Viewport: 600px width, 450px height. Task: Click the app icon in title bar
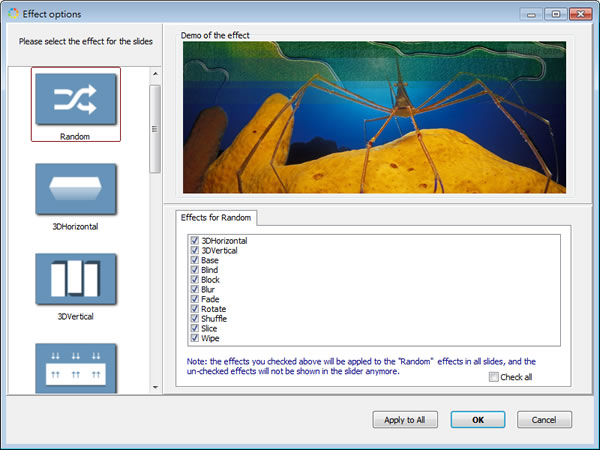click(x=13, y=14)
